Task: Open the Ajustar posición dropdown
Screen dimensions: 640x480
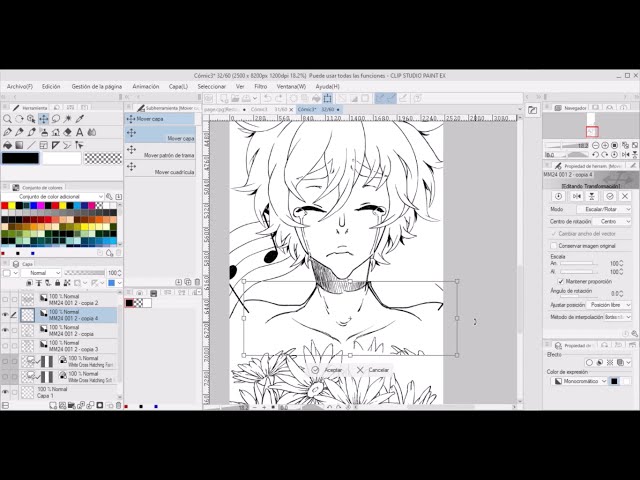Action: (609, 305)
